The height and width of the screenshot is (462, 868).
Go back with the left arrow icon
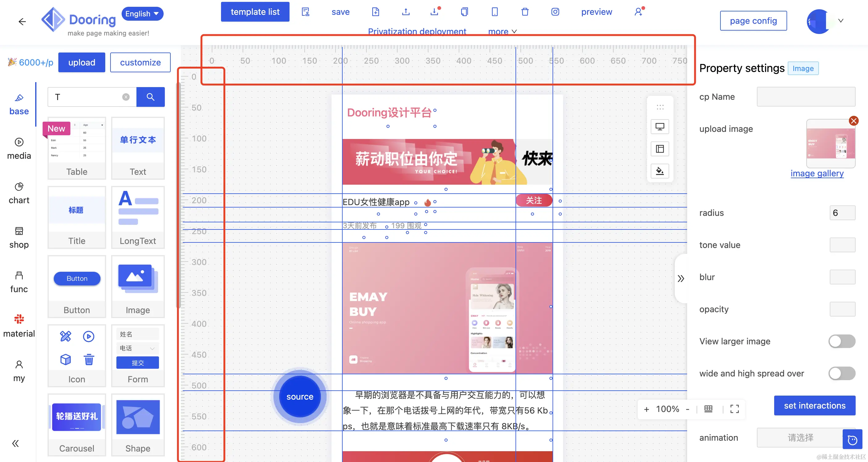coord(22,22)
